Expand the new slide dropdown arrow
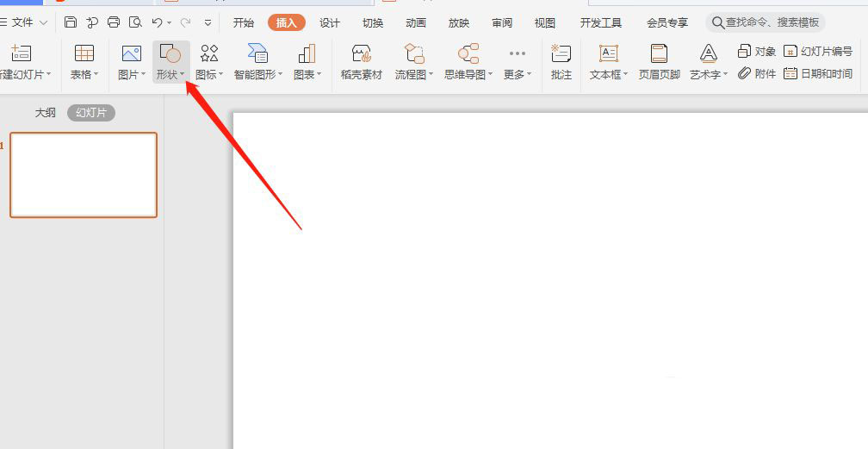The image size is (868, 449). pos(49,74)
